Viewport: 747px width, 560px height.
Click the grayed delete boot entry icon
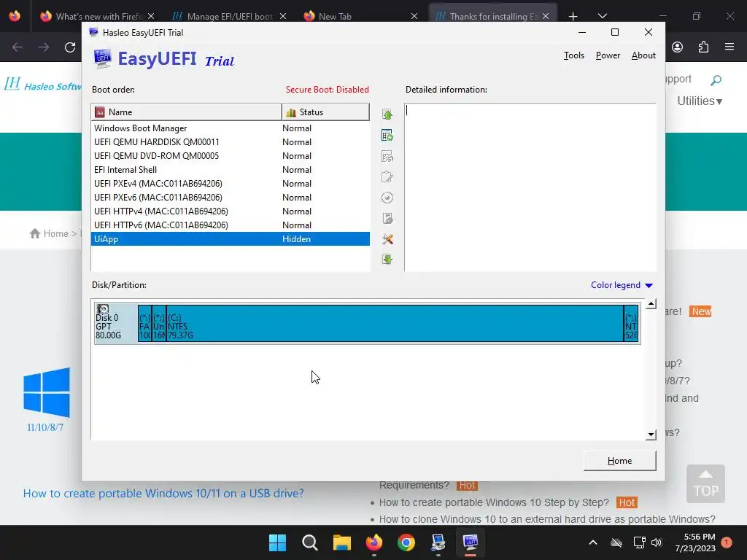[387, 156]
